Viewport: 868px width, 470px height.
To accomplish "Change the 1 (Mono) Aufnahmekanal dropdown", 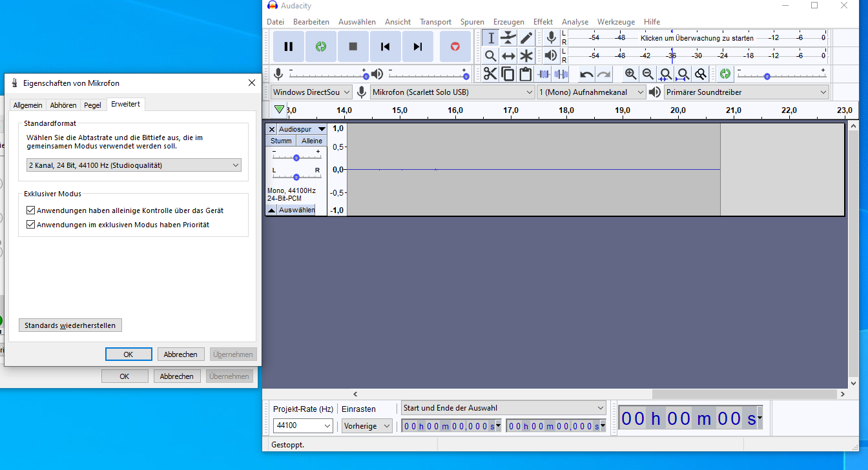I will point(591,92).
